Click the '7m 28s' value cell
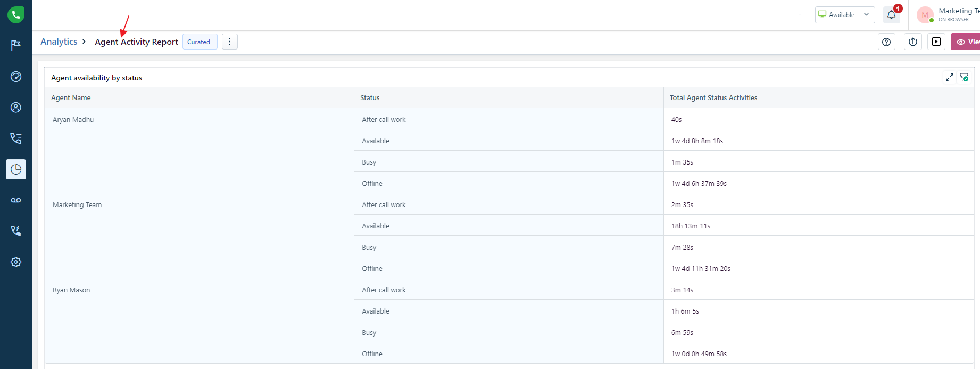Viewport: 980px width, 369px height. coord(819,247)
